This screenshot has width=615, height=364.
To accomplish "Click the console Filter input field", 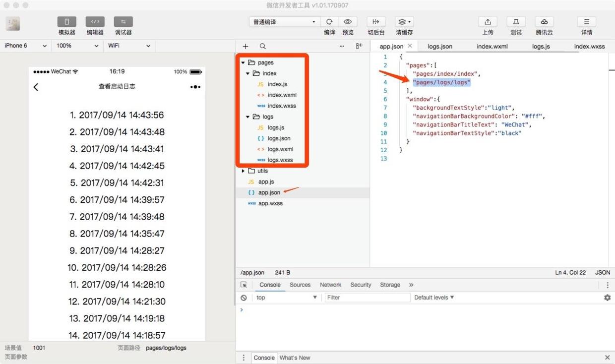I will pyautogui.click(x=368, y=298).
